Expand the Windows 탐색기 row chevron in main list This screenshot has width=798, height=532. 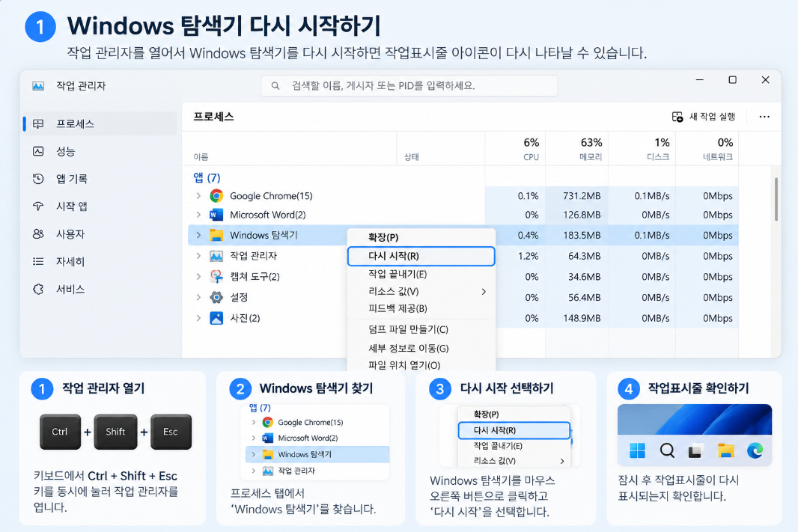click(x=198, y=235)
